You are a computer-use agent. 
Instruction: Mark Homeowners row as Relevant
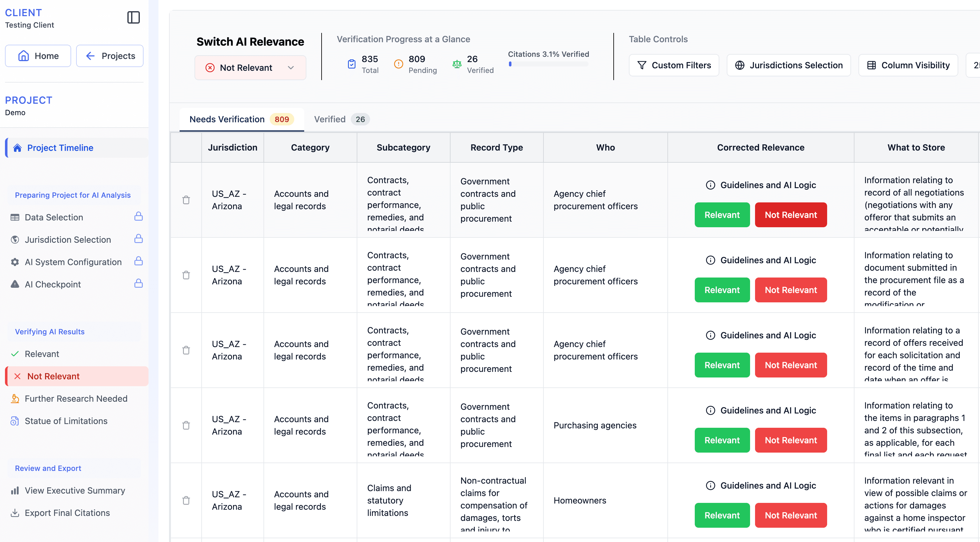[722, 515]
